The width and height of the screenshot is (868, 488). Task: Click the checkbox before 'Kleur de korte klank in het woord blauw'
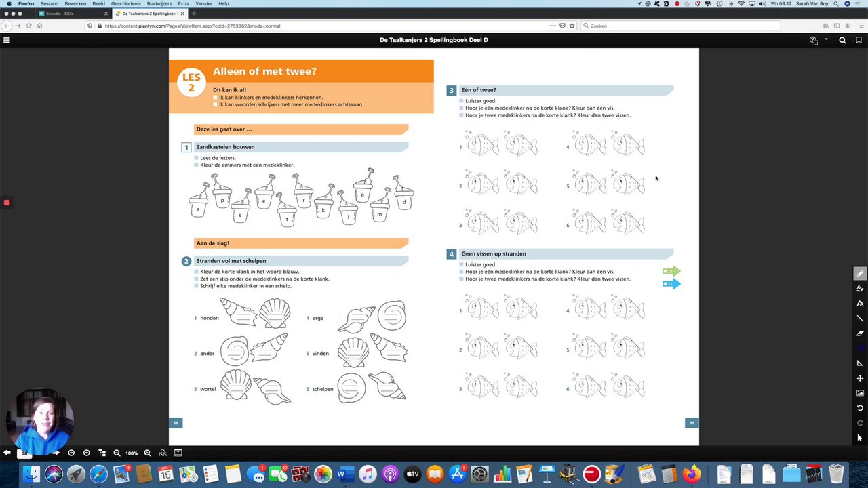[x=197, y=272]
